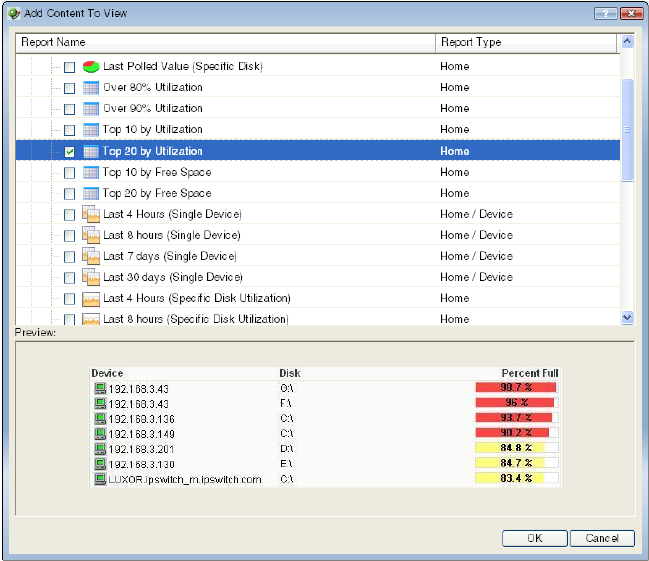Select the Top 10 by Utilization report row
The height and width of the screenshot is (561, 649).
pos(153,129)
